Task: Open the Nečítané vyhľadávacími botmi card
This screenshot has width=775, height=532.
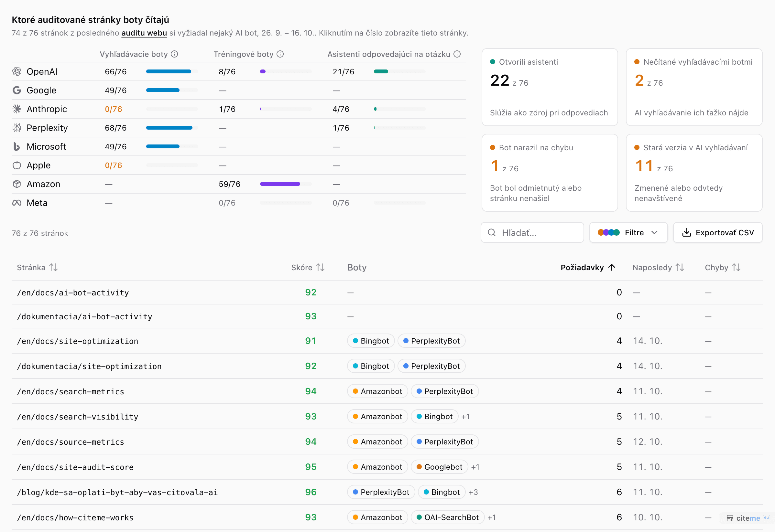Action: click(694, 87)
